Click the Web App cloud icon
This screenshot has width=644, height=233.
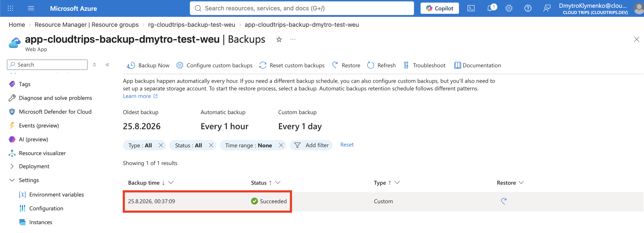coord(14,43)
